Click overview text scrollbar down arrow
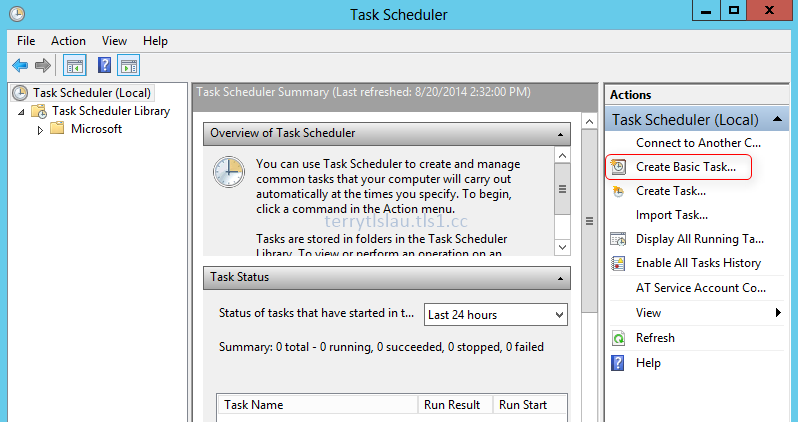Screen dimensions: 798x422 (x=562, y=247)
